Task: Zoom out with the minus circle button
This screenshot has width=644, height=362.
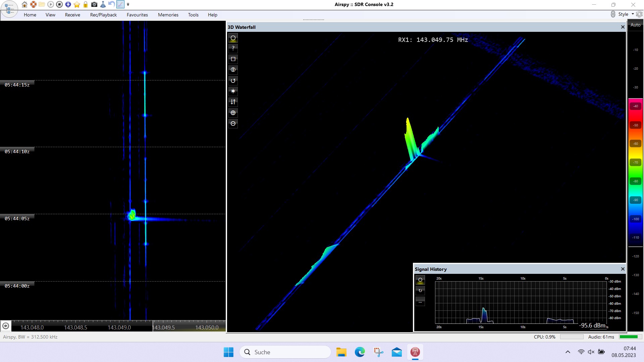Action: [x=233, y=124]
